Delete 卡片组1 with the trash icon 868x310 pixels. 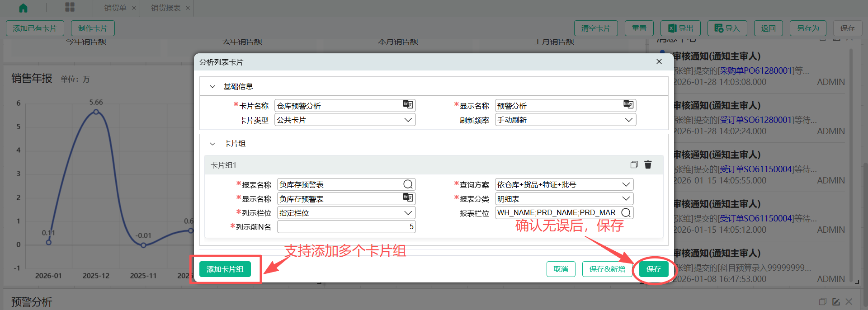click(x=648, y=164)
